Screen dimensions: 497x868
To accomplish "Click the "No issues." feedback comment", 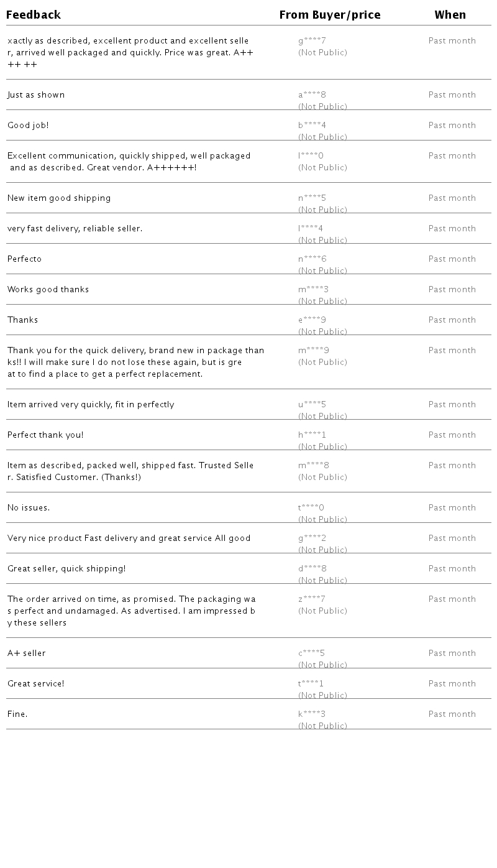I will click(29, 508).
